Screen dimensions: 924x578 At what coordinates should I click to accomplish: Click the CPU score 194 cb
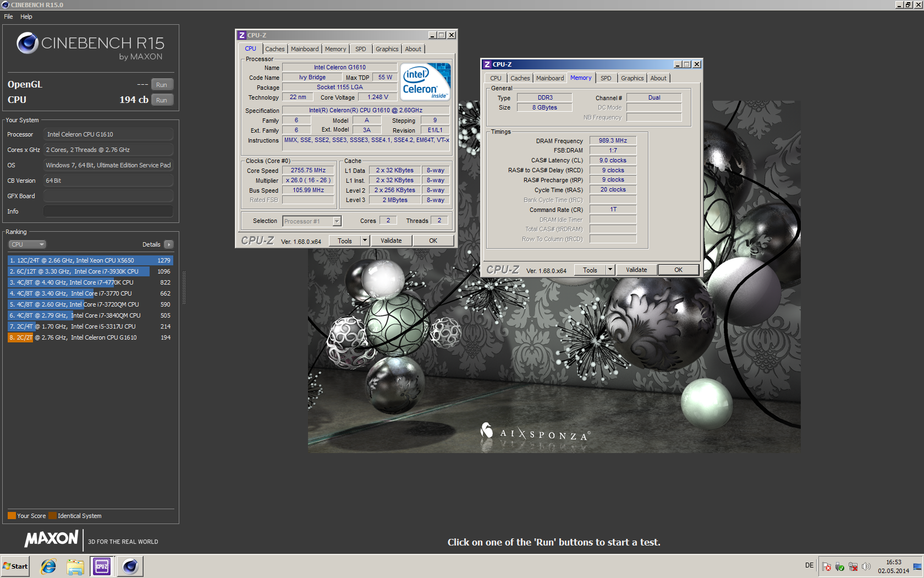[134, 100]
